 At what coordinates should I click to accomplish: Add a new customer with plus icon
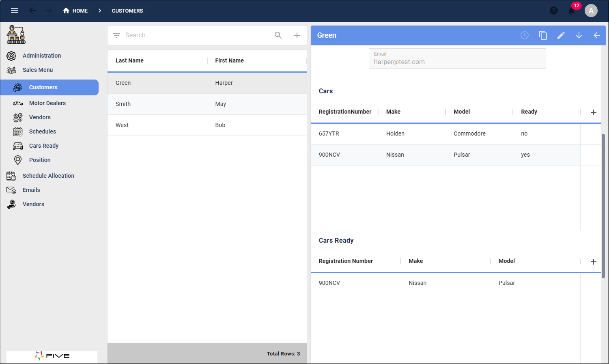(x=297, y=35)
